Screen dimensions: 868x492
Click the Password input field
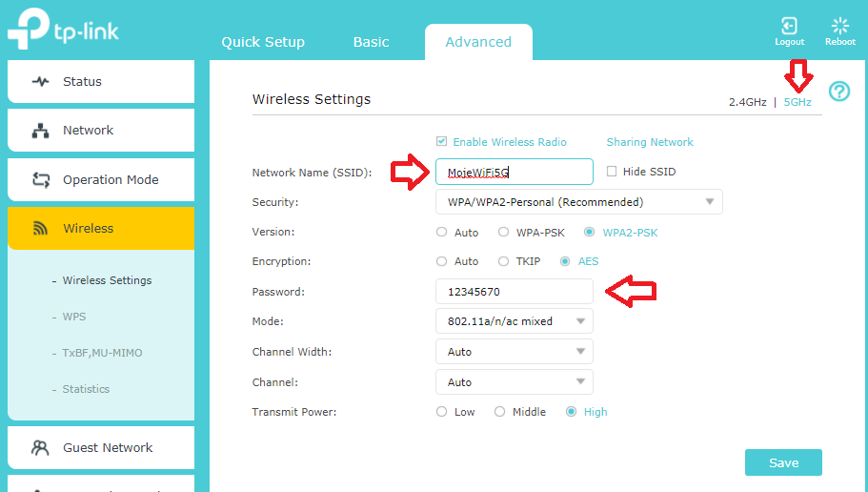click(x=514, y=292)
